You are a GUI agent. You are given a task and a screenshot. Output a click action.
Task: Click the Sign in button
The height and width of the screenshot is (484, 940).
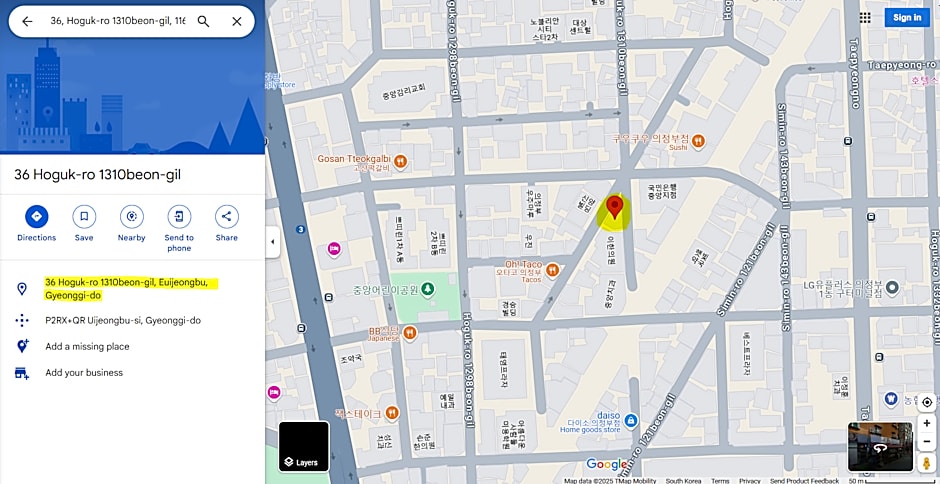907,17
